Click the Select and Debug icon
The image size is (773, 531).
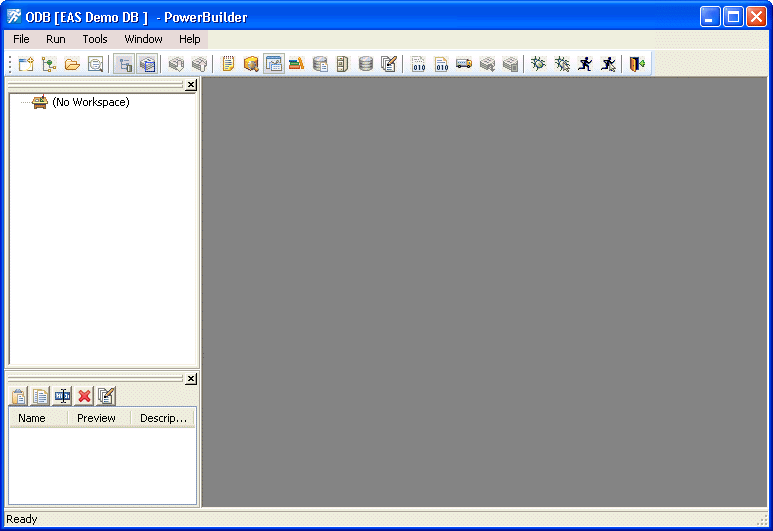pyautogui.click(x=562, y=64)
